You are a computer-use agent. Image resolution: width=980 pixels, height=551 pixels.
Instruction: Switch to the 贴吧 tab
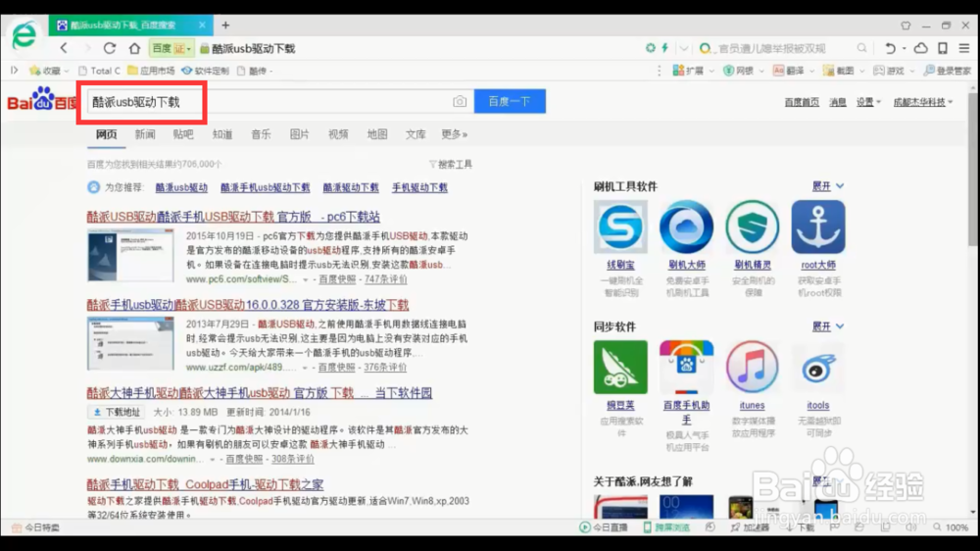tap(183, 134)
